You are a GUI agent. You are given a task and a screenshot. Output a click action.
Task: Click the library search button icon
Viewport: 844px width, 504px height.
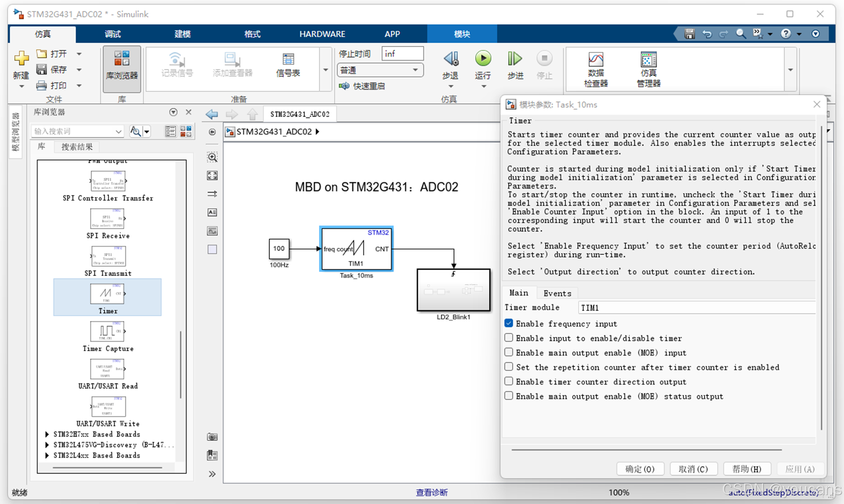[x=135, y=131]
